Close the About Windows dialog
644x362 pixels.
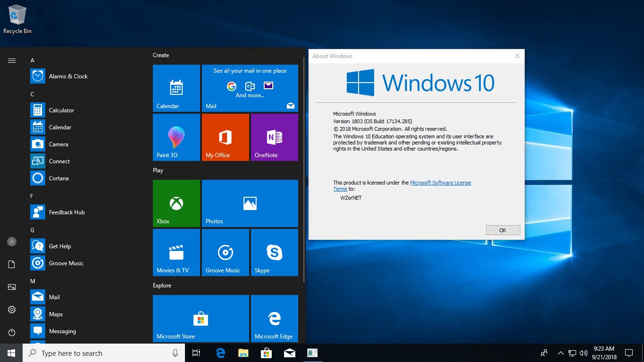click(518, 56)
